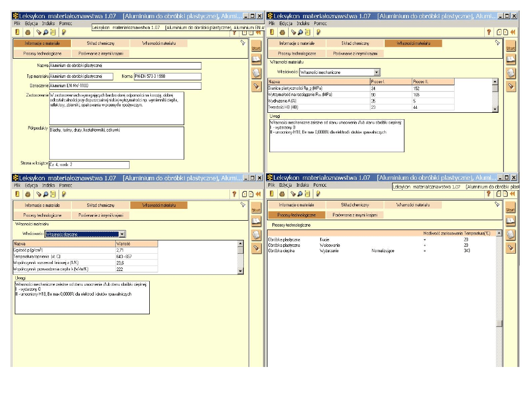This screenshot has width=532, height=399.
Task: Open the Własności mechaniczne dropdown list
Action: coord(376,72)
